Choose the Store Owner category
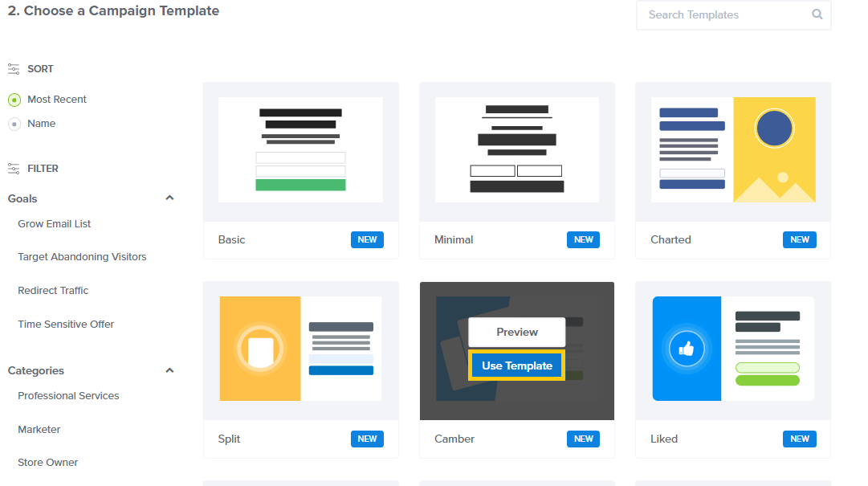The width and height of the screenshot is (868, 486). tap(48, 462)
